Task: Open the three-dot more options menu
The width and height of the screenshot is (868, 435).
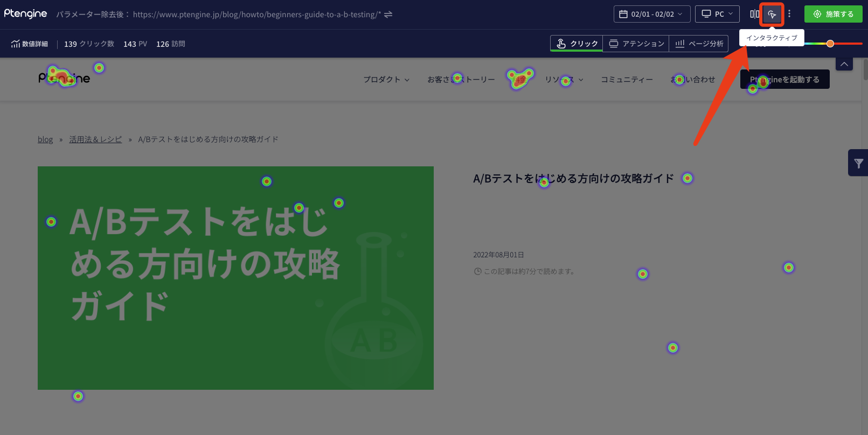Action: pyautogui.click(x=789, y=14)
